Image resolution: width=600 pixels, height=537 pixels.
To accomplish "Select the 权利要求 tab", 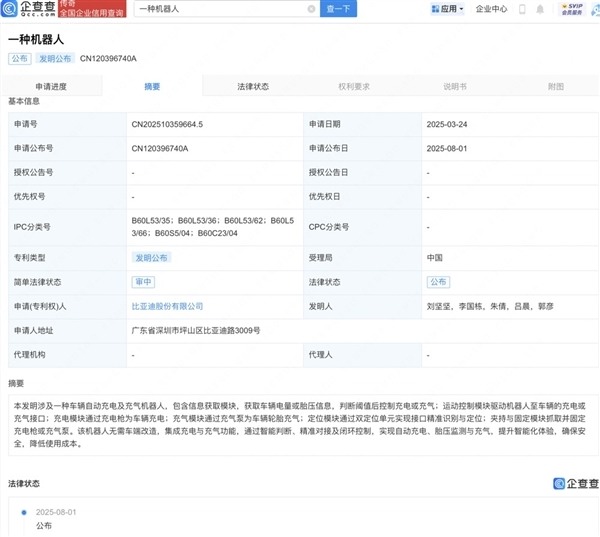I will 354,87.
